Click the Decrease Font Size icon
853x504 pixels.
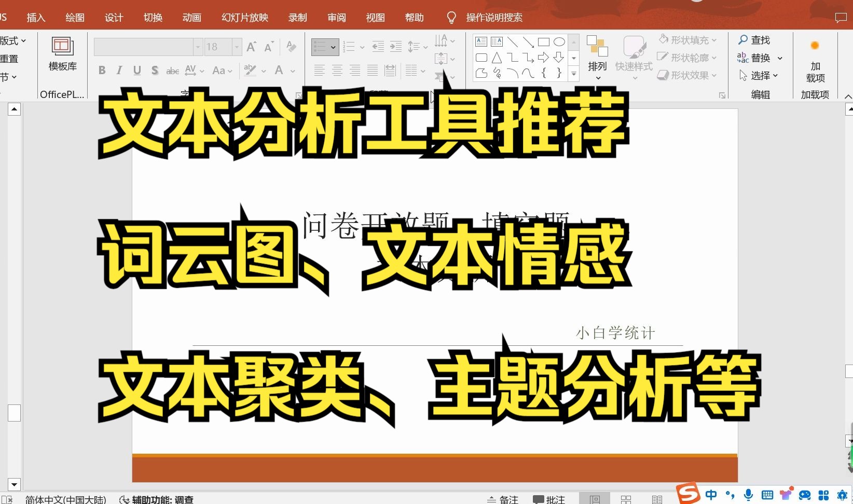coord(269,47)
